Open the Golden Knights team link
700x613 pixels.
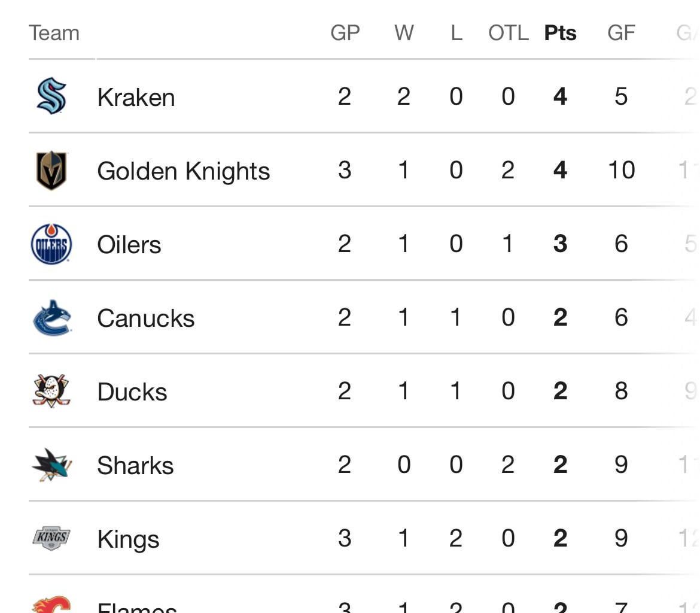click(183, 171)
